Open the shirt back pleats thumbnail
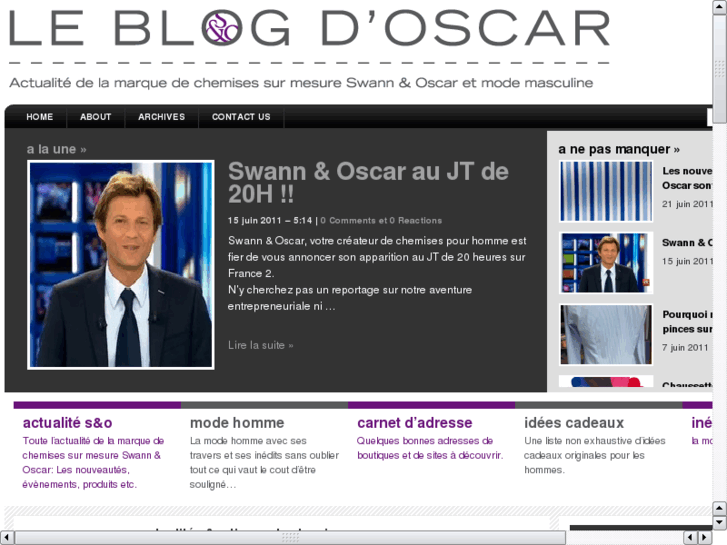The height and width of the screenshot is (545, 727). coord(606,334)
